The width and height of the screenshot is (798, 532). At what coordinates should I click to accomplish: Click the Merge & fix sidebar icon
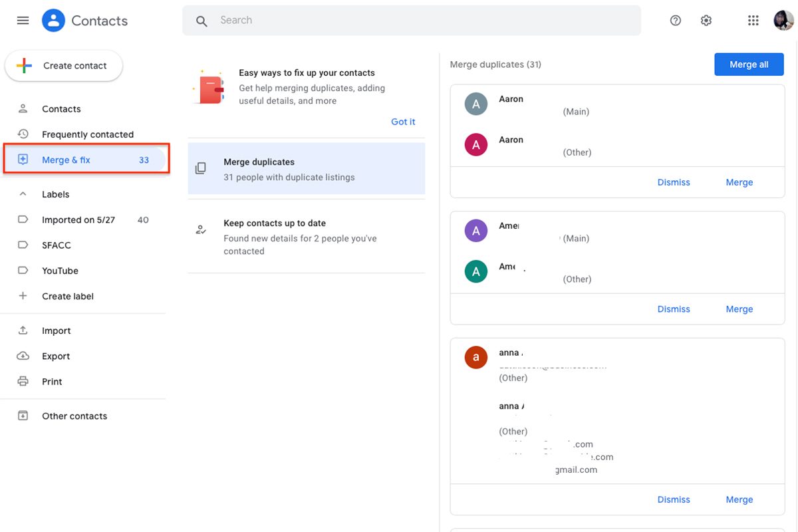[x=23, y=160]
